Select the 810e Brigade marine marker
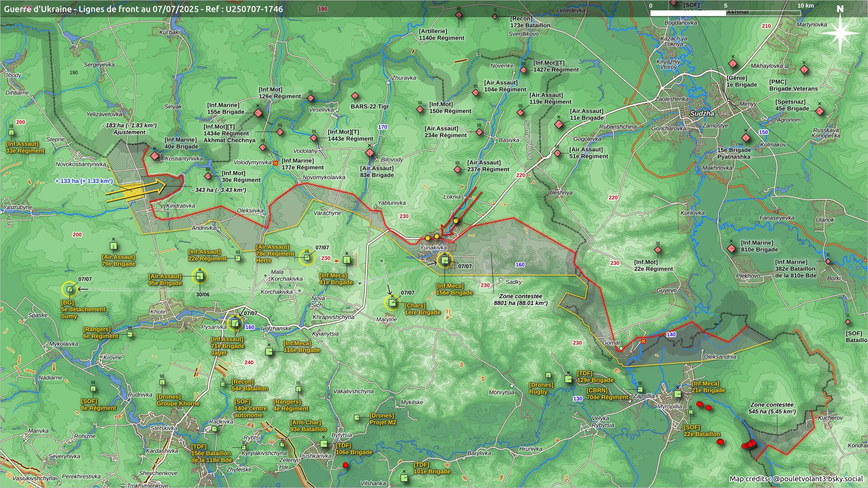Screen dimensions: 868x488 pyautogui.click(x=731, y=249)
